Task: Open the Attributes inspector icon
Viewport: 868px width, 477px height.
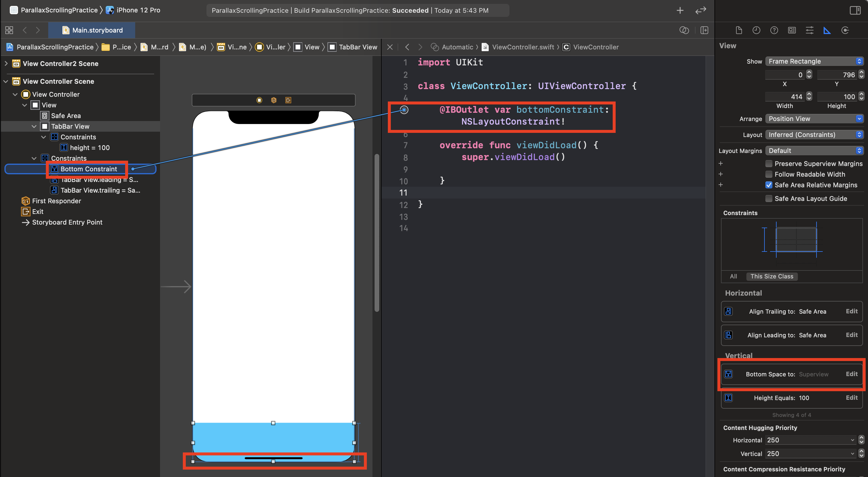Action: [x=809, y=30]
